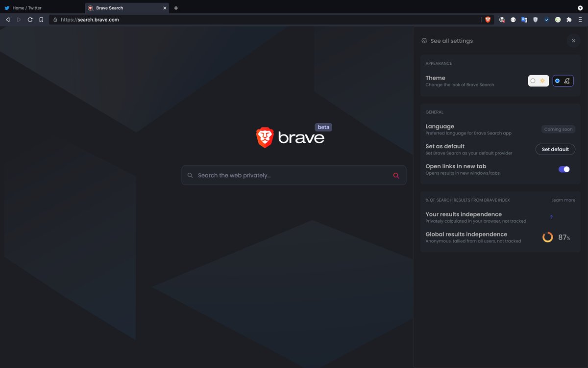Click the browser forward arrow
588x368 pixels.
pos(19,20)
